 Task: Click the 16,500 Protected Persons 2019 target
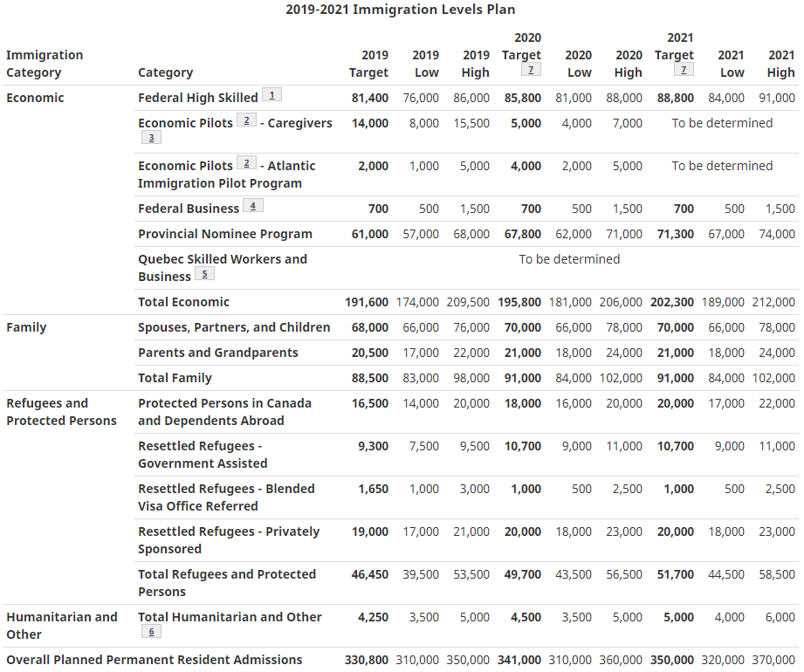(x=369, y=404)
